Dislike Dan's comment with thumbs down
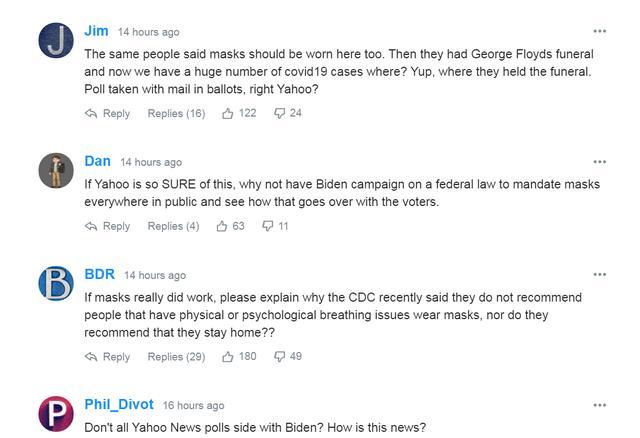This screenshot has width=640, height=438. click(x=268, y=227)
